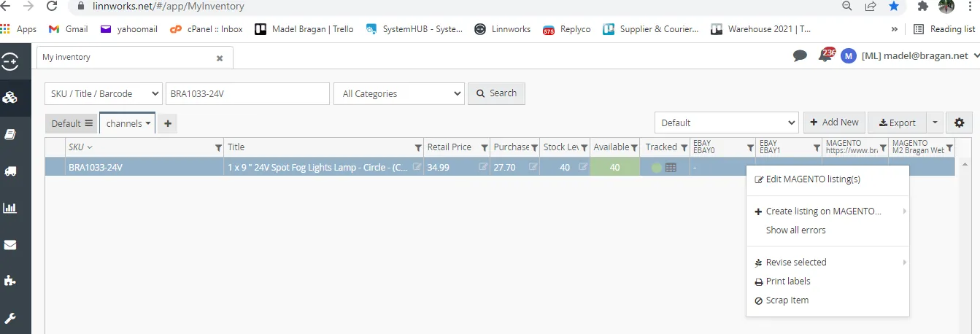Open the Linnworks bookmark
The width and height of the screenshot is (980, 334).
click(x=502, y=29)
